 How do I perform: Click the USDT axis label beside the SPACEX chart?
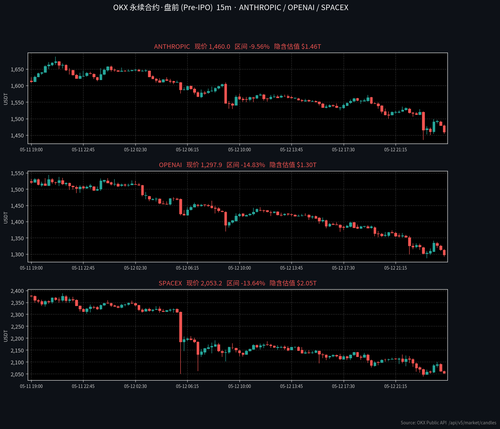click(x=6, y=336)
